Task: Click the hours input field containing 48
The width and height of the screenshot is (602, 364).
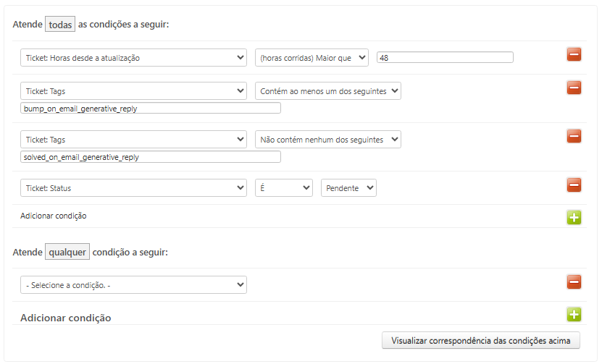Action: click(x=445, y=58)
